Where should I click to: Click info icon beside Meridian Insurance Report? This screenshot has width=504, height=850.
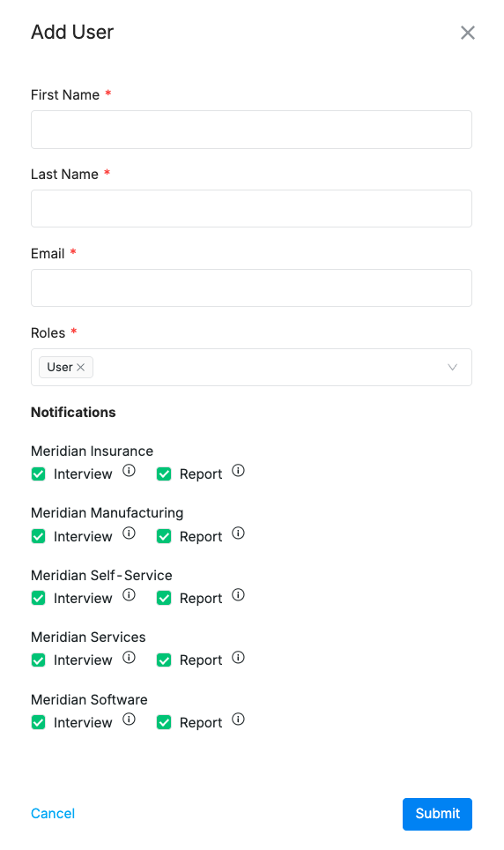coord(239,471)
